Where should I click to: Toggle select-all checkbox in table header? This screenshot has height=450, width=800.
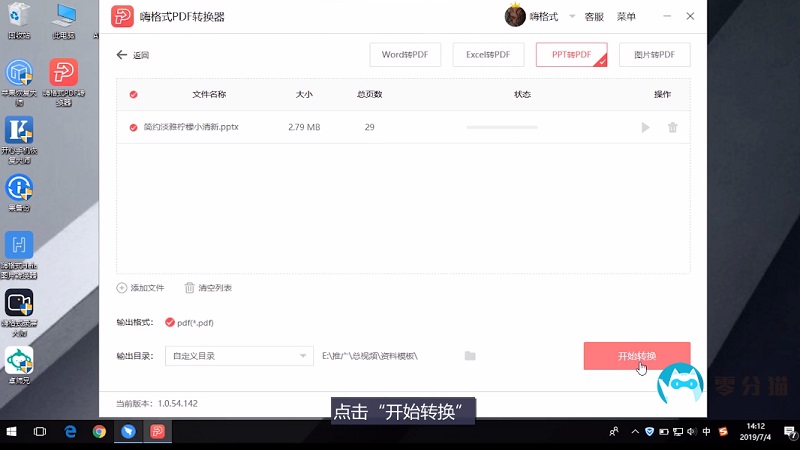[x=133, y=94]
